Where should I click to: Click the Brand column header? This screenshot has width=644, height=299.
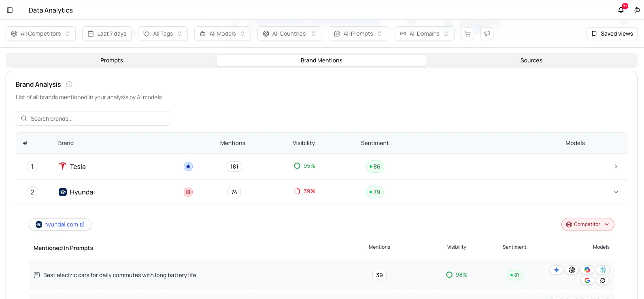66,143
